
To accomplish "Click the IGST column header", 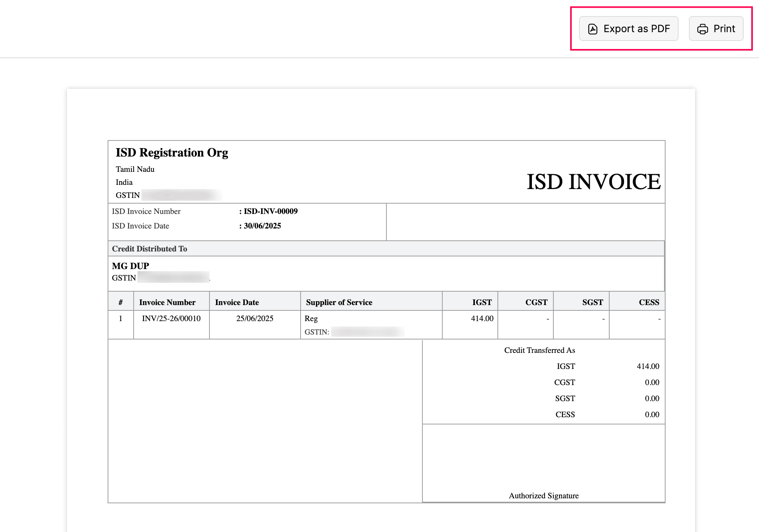I will pyautogui.click(x=482, y=302).
